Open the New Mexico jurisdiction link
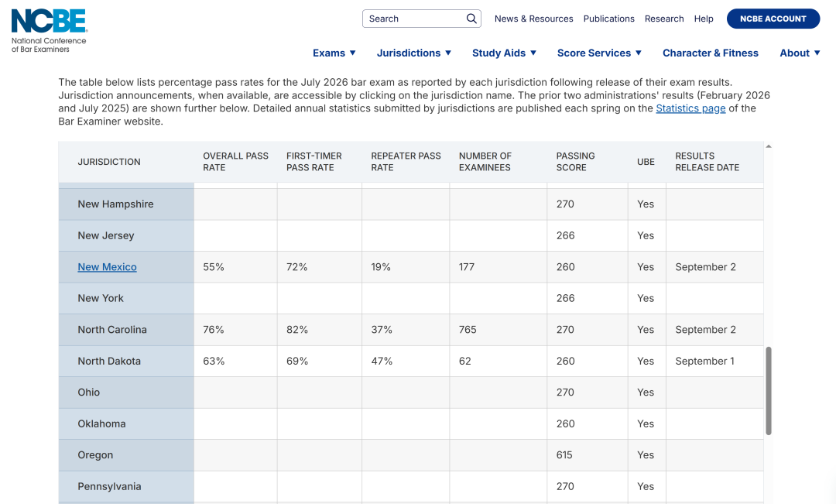 (107, 266)
